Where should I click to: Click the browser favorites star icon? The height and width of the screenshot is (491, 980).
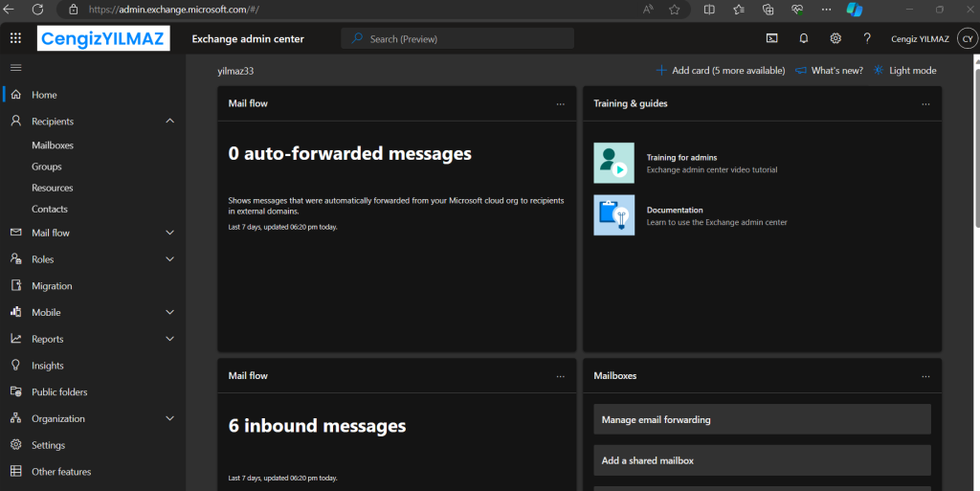click(x=675, y=9)
